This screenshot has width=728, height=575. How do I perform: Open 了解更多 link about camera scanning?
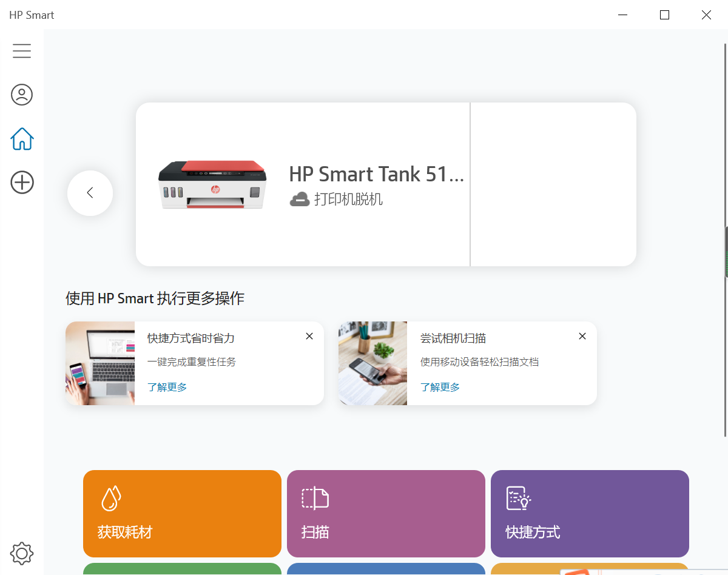click(439, 386)
